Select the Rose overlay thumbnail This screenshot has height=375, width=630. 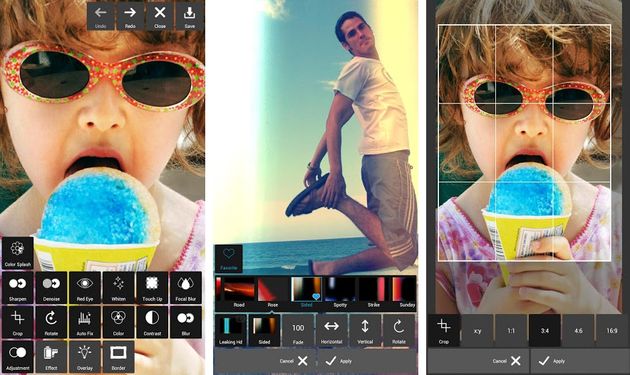[273, 292]
